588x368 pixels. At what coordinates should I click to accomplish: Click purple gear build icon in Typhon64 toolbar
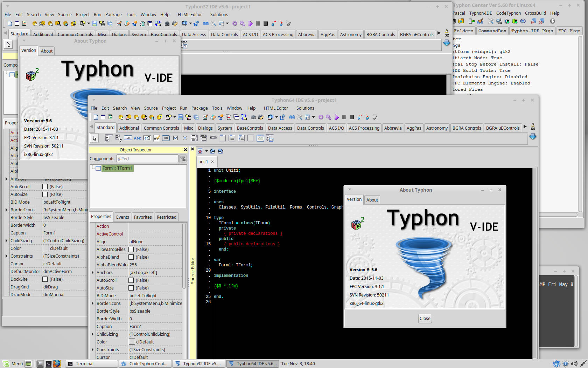[x=321, y=117]
